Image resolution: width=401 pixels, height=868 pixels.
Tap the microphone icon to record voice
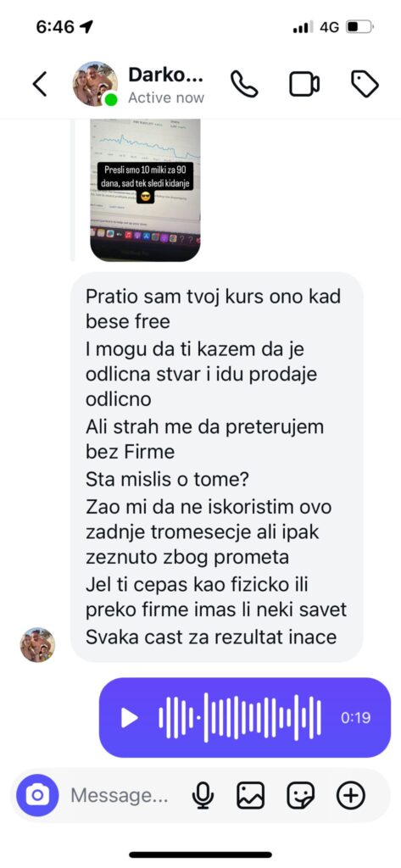pos(203,796)
